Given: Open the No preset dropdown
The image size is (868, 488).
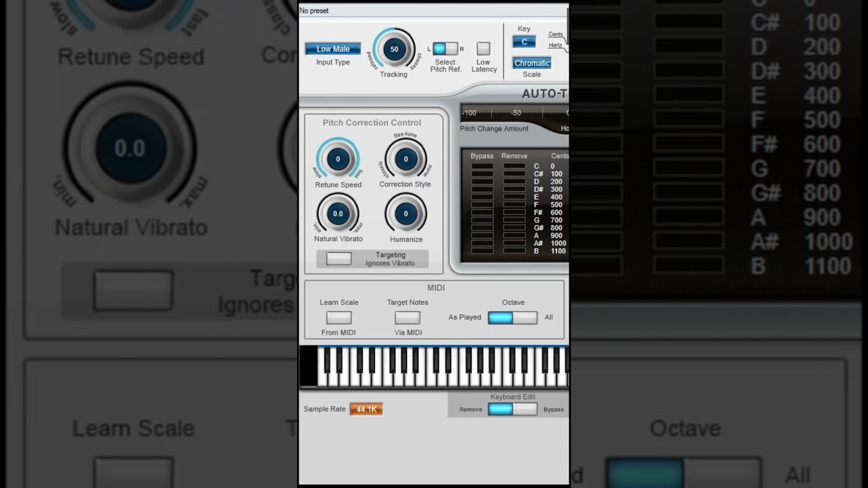Looking at the screenshot, I should 433,11.
